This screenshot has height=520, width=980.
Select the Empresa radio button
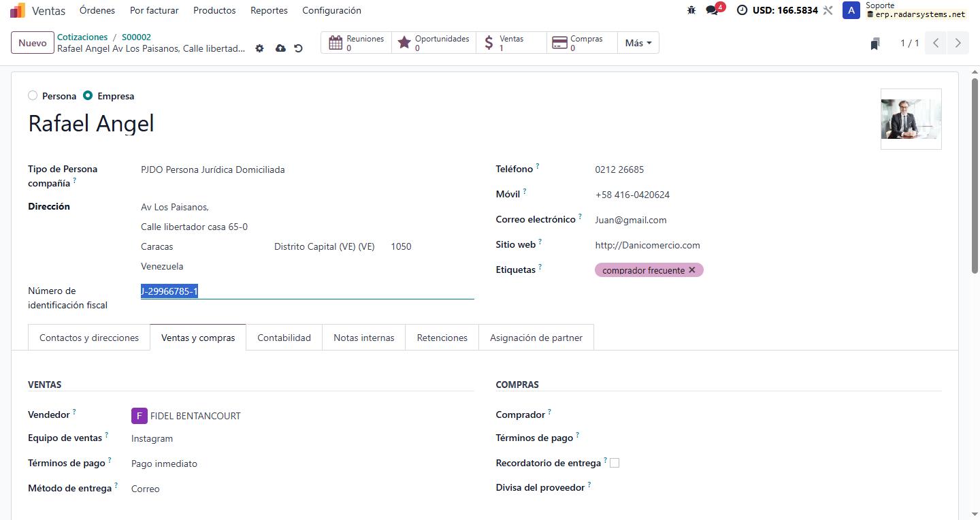tap(88, 96)
